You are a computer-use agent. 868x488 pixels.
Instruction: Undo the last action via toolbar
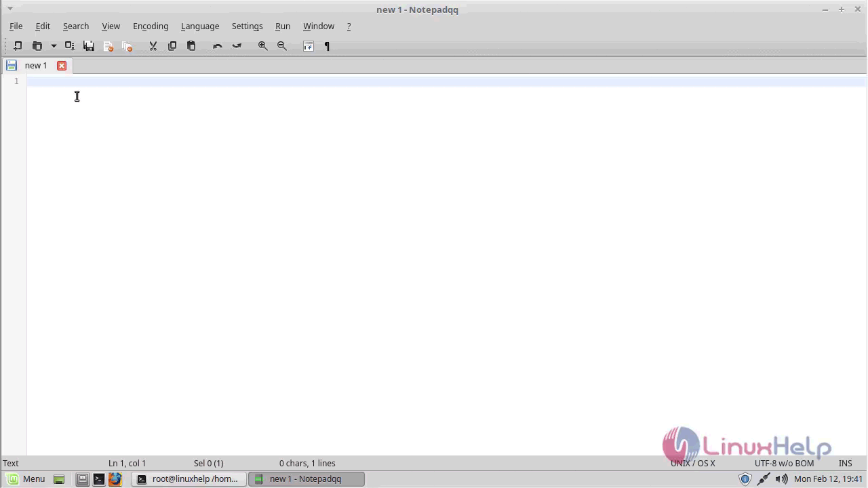pos(217,46)
